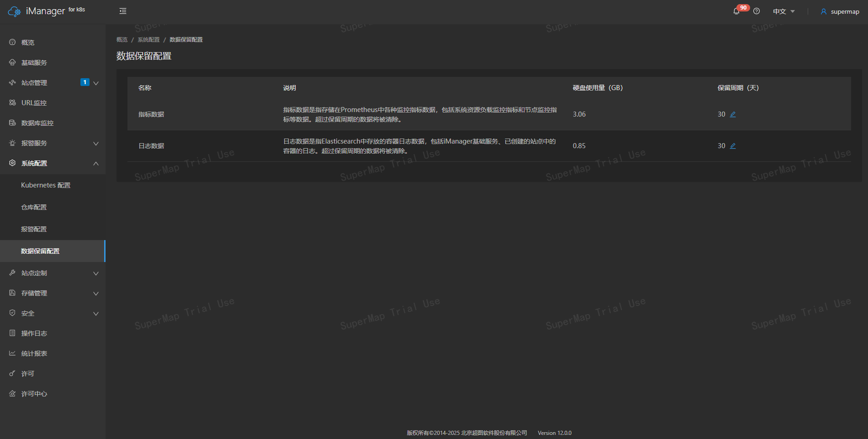This screenshot has height=439, width=868.
Task: Select the 数据保留配置 menu item
Action: coord(53,251)
